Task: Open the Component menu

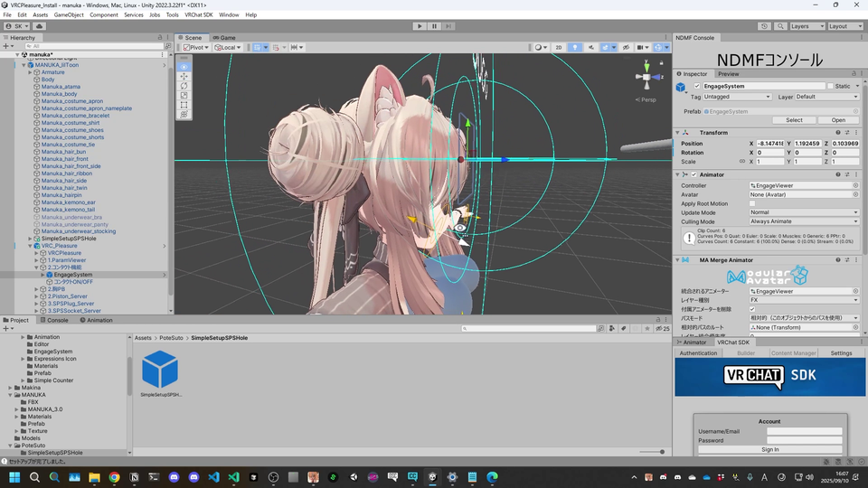Action: coord(103,15)
